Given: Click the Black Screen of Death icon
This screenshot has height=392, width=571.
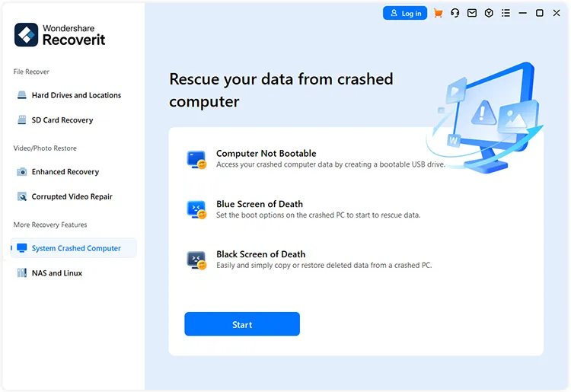Looking at the screenshot, I should click(196, 260).
